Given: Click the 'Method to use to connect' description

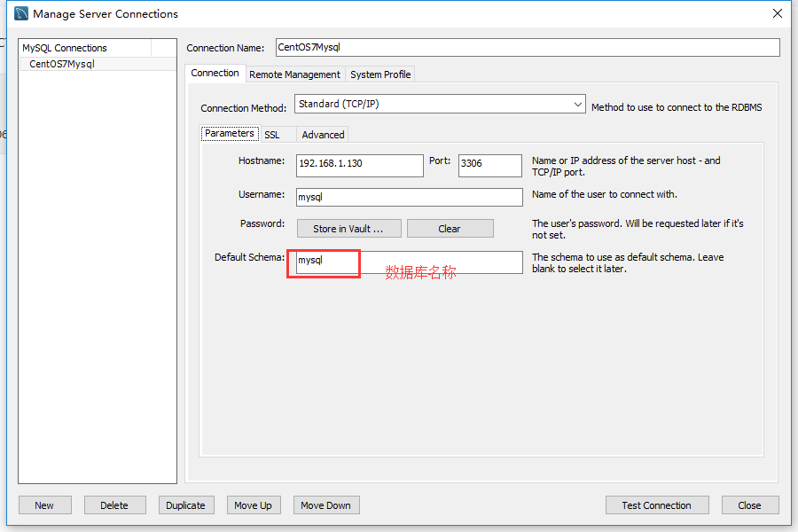Looking at the screenshot, I should pyautogui.click(x=677, y=107).
